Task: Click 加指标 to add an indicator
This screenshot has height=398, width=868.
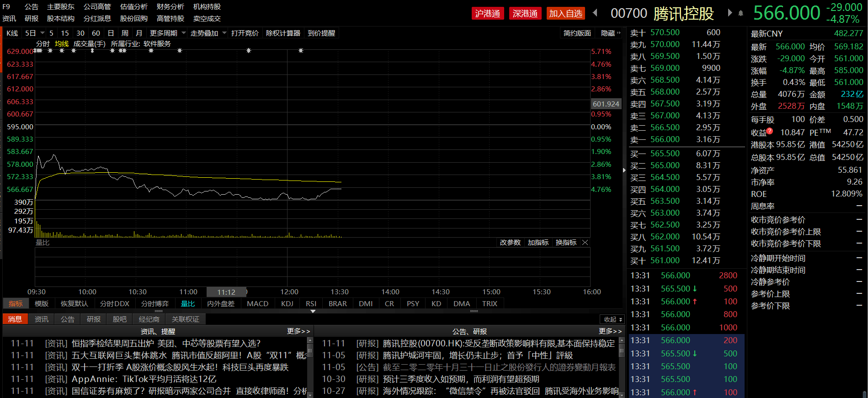Action: (538, 243)
